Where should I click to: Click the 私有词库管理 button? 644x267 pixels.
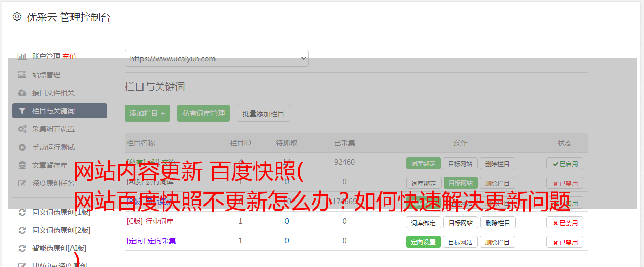203,113
